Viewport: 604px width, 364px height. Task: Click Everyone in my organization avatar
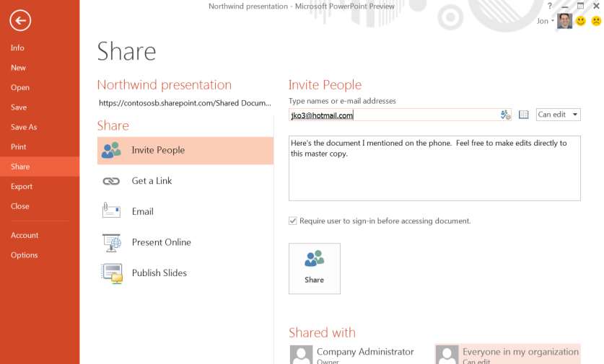[x=447, y=355]
